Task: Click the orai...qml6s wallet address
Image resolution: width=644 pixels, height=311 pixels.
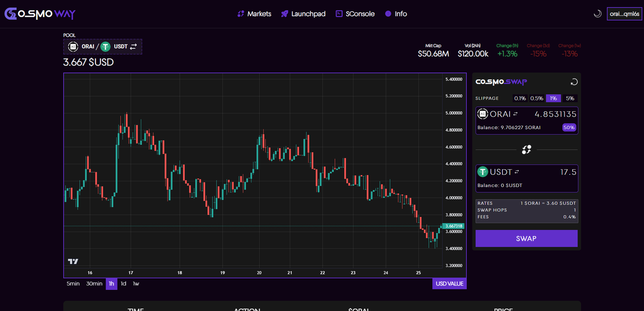Action: click(624, 13)
